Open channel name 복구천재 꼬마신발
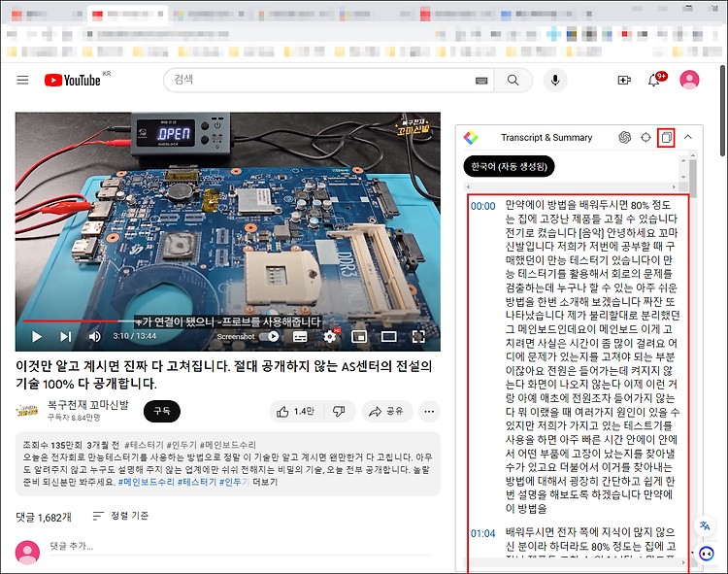 (87, 405)
